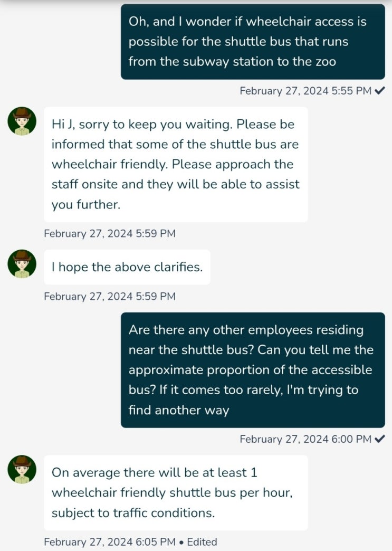The image size is (392, 551).
Task: Click the 'subject to traffic conditions' text line
Action: tap(133, 513)
